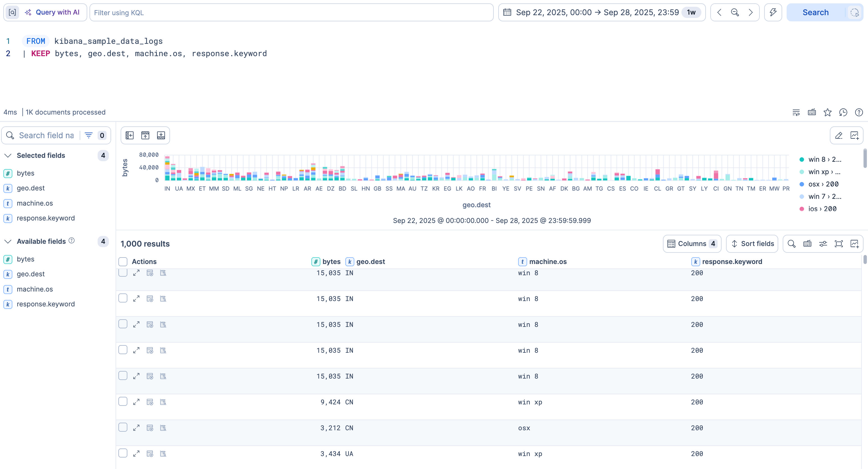Focus the Search field names box

[46, 135]
